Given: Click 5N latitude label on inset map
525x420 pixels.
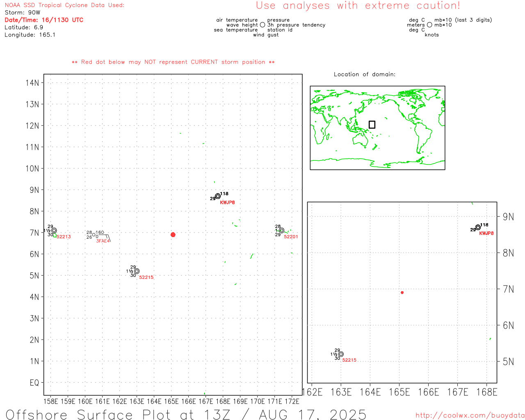Looking at the screenshot, I should [508, 362].
